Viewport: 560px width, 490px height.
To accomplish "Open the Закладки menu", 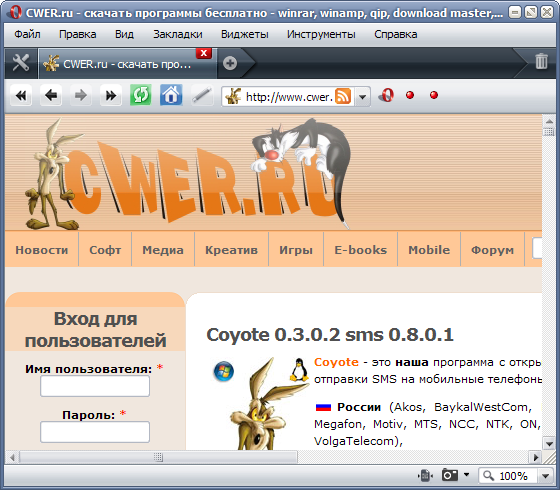I will coord(178,34).
